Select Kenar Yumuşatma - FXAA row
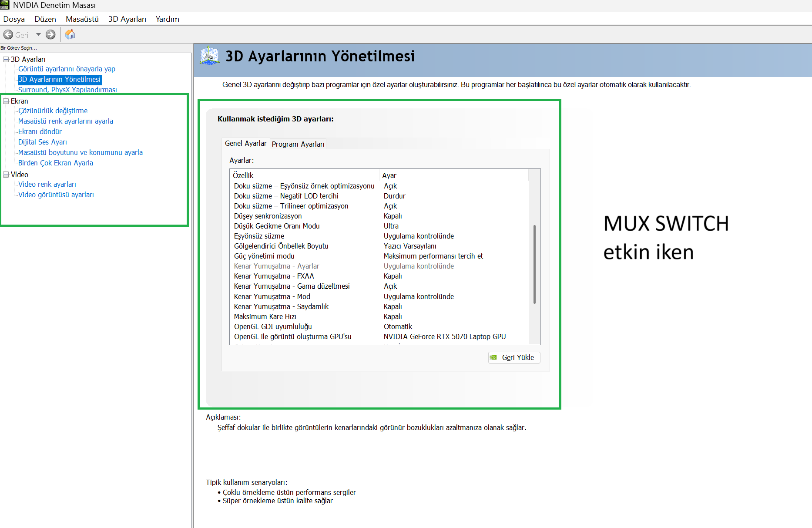This screenshot has width=812, height=528. tap(379, 276)
